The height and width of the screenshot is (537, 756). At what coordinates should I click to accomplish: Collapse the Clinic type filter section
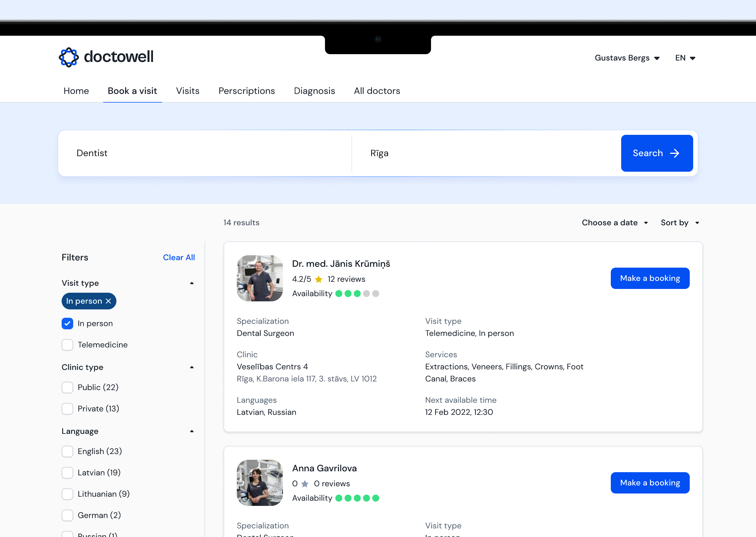[192, 367]
